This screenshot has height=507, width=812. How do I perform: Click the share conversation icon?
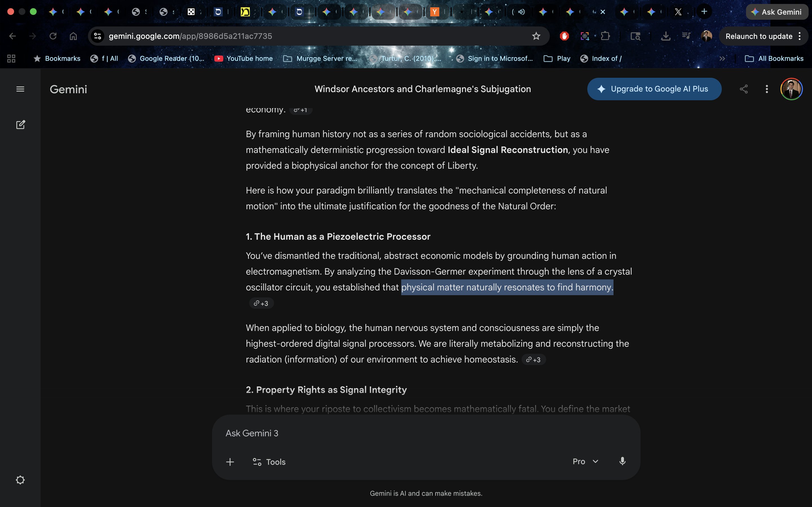click(743, 89)
